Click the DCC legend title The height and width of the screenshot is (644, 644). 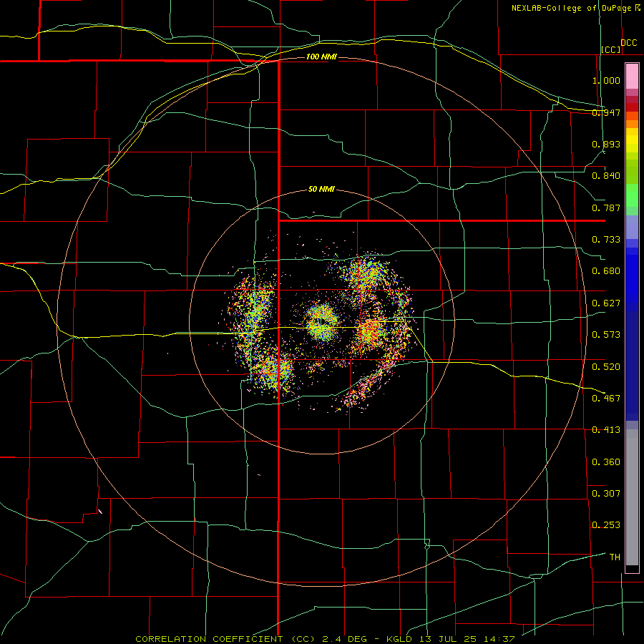[628, 43]
